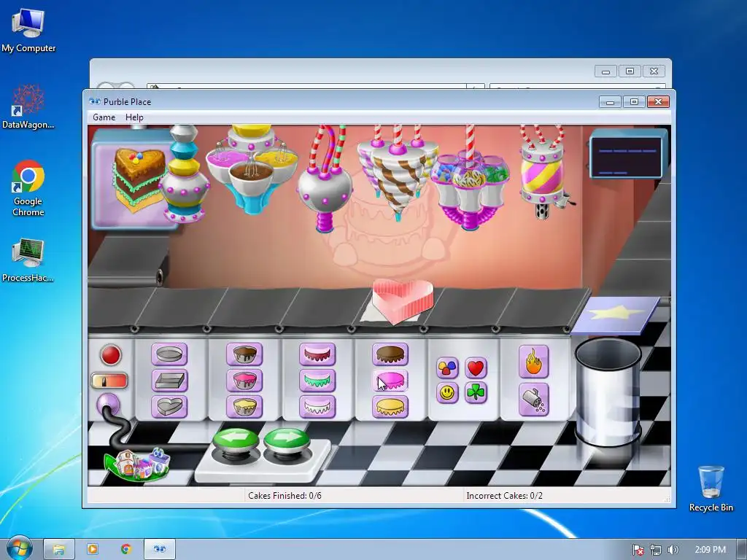Use the sprinkles shaker button
The height and width of the screenshot is (560, 747).
(x=533, y=400)
